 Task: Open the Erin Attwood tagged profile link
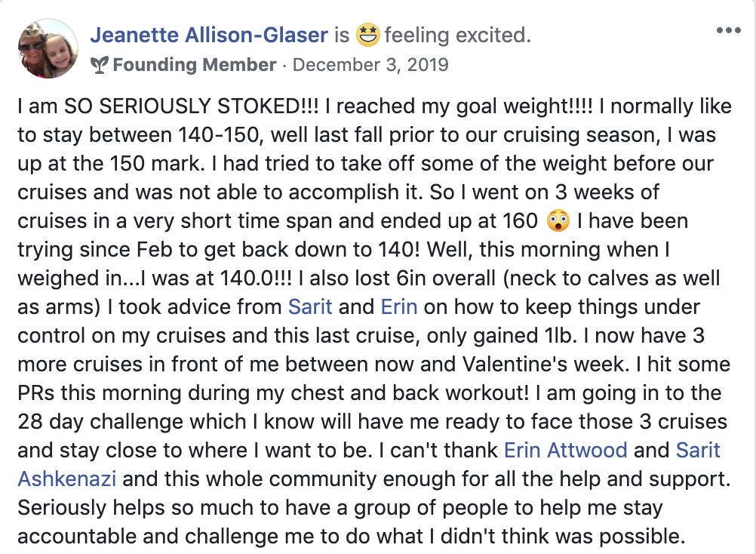click(566, 450)
